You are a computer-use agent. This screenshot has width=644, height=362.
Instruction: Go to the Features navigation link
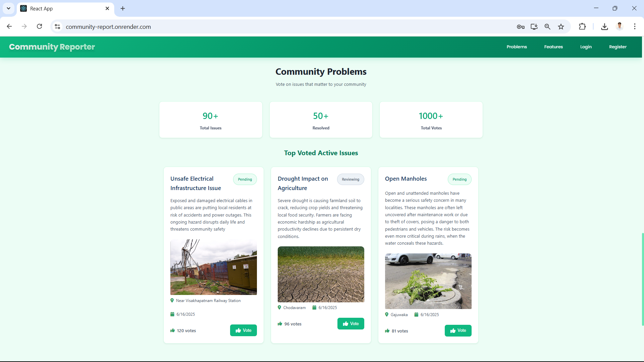point(553,47)
